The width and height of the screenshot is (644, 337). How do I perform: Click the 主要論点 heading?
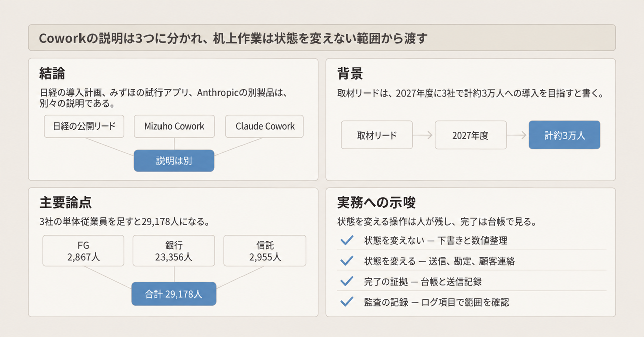point(65,203)
